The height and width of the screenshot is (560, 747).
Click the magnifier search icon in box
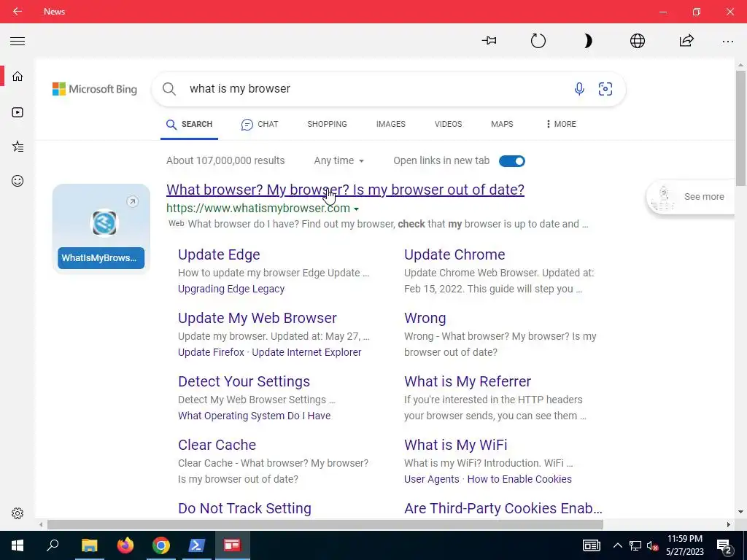click(169, 89)
